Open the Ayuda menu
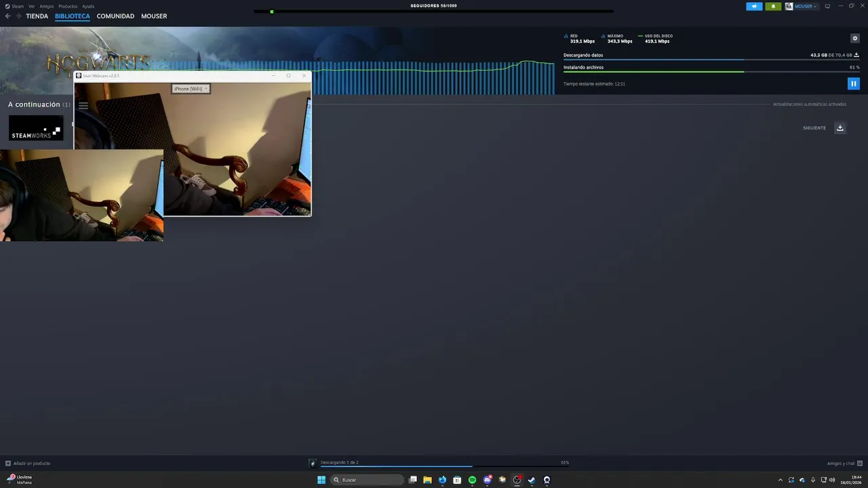The height and width of the screenshot is (488, 868). tap(88, 6)
